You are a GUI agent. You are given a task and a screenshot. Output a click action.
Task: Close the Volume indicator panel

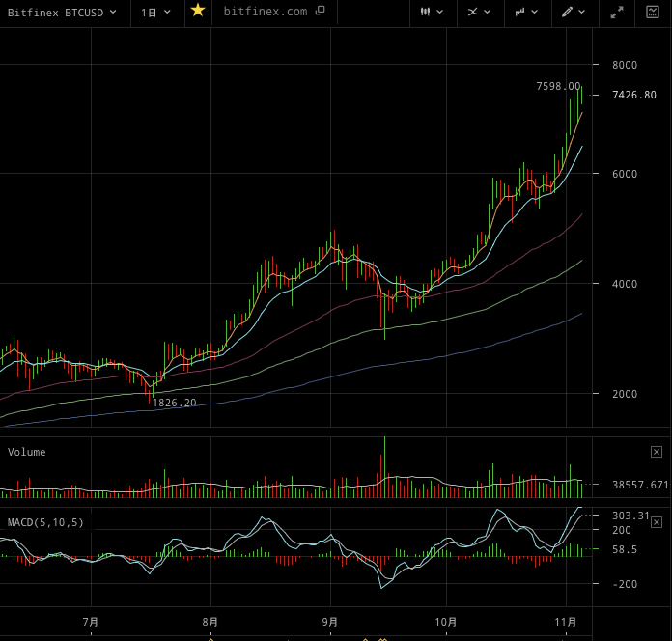click(657, 452)
